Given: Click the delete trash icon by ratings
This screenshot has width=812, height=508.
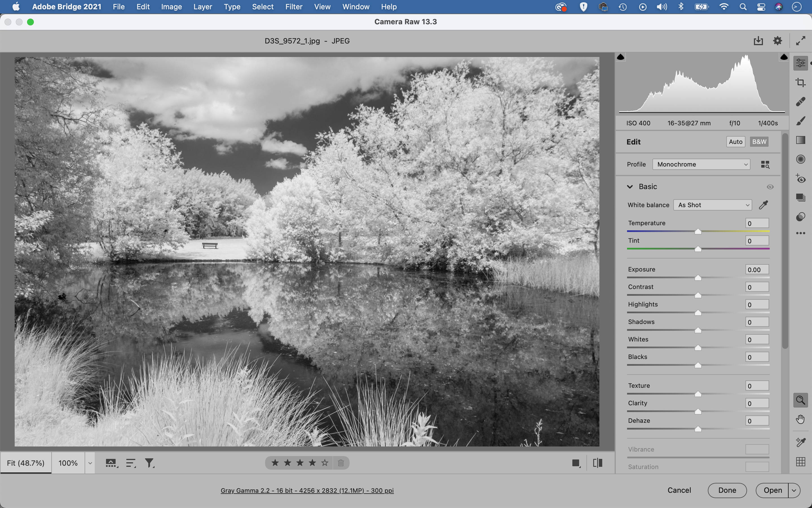Looking at the screenshot, I should (341, 463).
